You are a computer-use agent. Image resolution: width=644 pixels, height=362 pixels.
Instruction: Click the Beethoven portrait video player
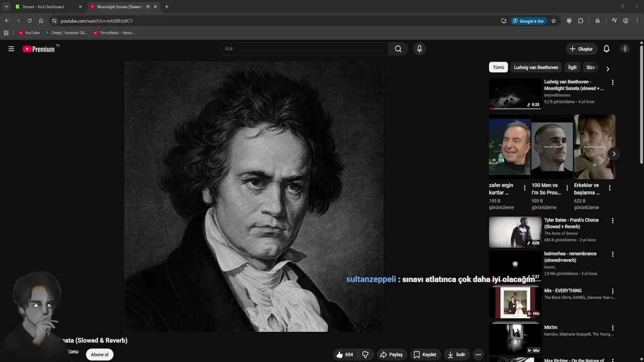pyautogui.click(x=254, y=197)
